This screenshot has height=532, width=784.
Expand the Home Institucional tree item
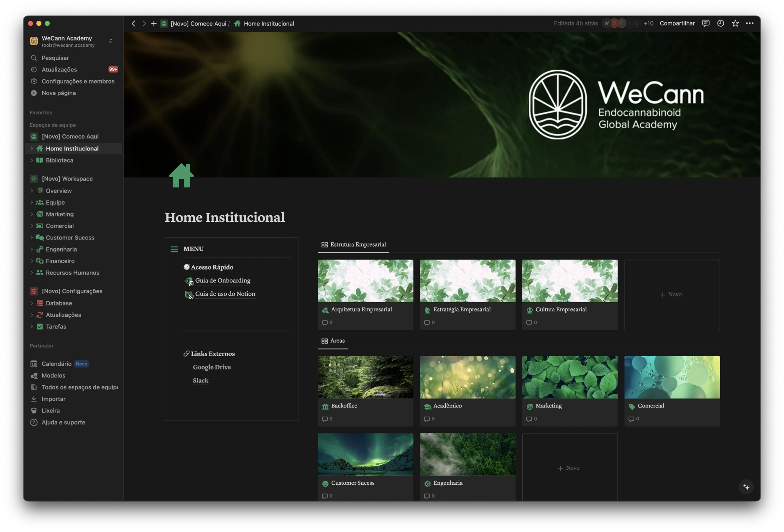click(x=32, y=148)
